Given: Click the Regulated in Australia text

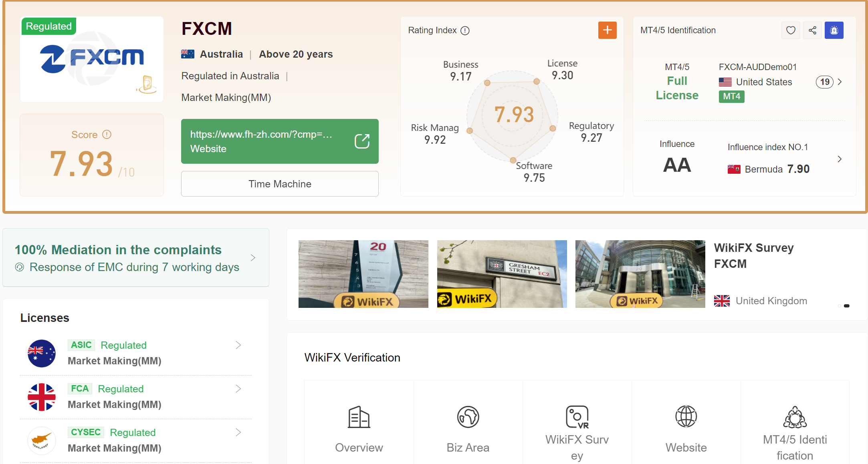Looking at the screenshot, I should coord(230,76).
